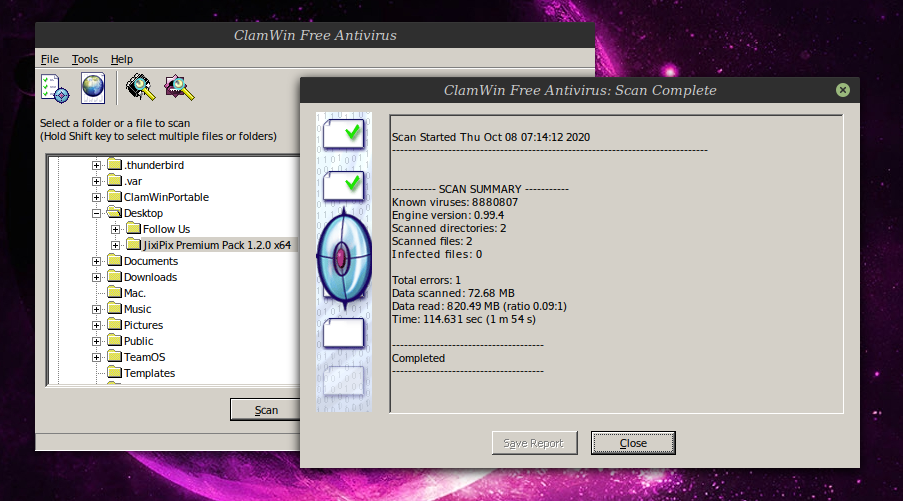The image size is (903, 501).
Task: Click the Save Report button
Action: [534, 443]
